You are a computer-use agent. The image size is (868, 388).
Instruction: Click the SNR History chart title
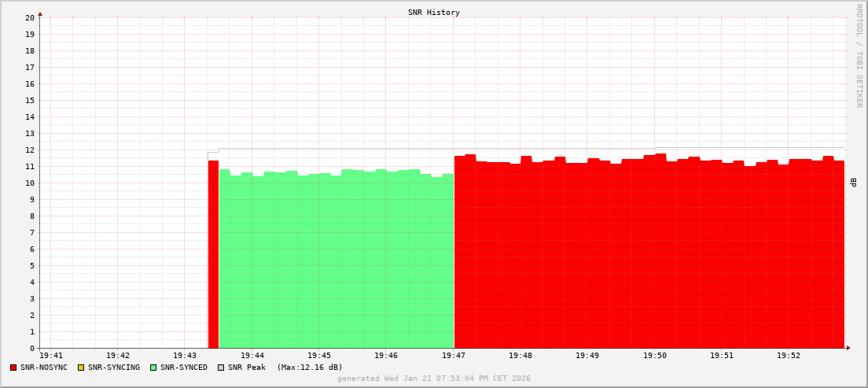coord(434,13)
